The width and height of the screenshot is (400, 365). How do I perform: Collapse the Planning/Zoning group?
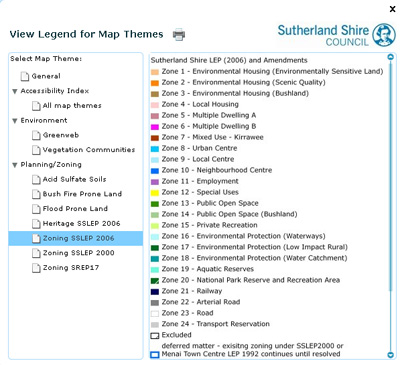point(15,165)
